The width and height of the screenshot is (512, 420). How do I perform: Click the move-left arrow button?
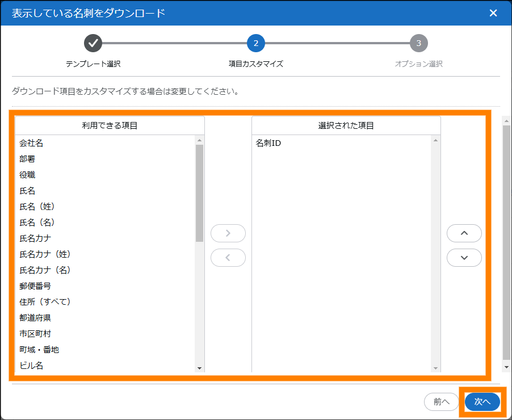tap(228, 258)
